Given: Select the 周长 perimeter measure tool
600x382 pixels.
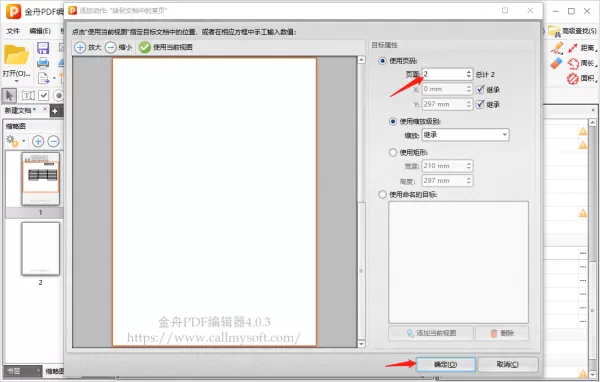Looking at the screenshot, I should coord(582,63).
